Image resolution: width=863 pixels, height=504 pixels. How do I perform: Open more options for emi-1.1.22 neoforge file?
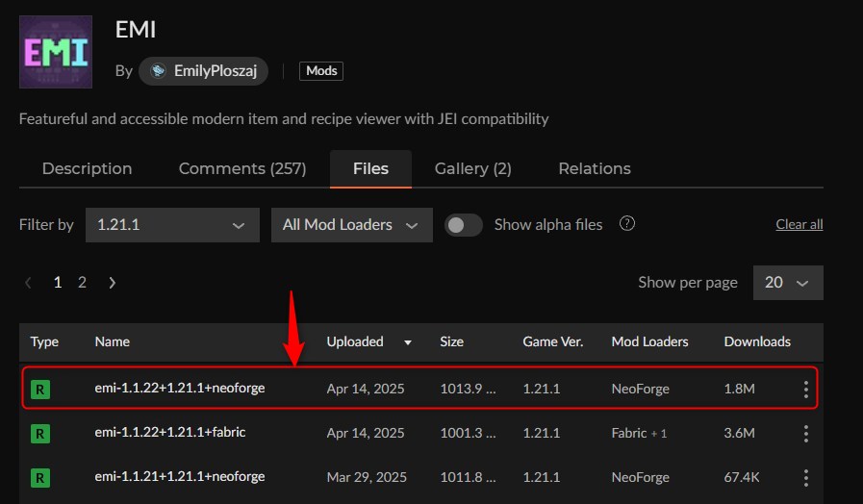point(805,389)
